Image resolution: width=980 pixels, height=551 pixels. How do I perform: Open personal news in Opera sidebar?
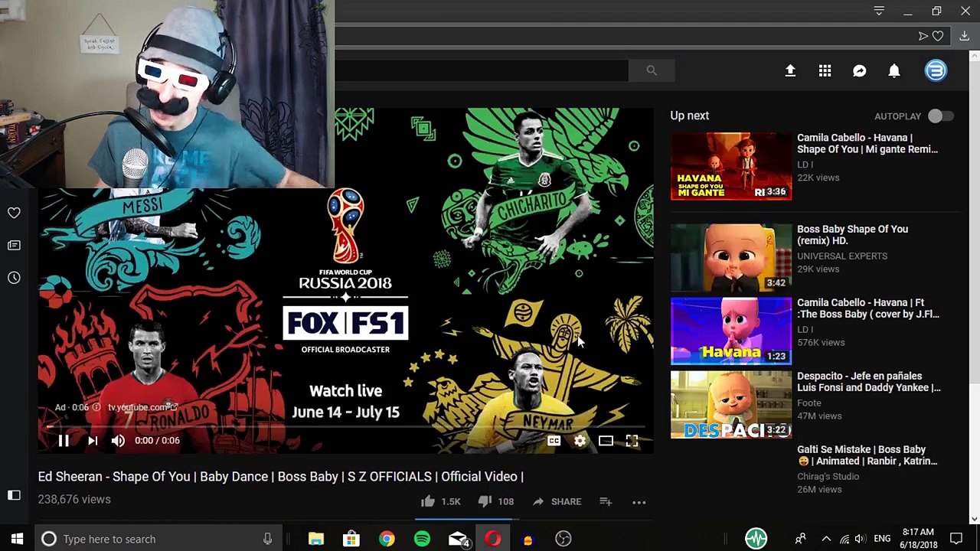[x=14, y=245]
